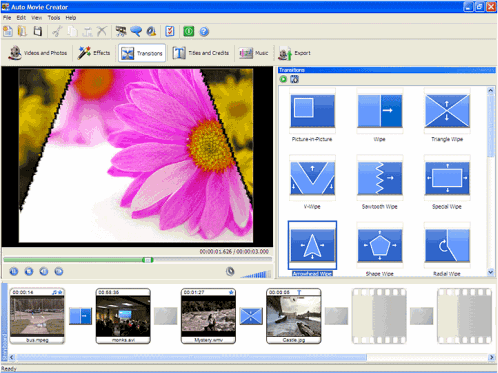Click the music note icon on bus.mpeg
The width and height of the screenshot is (498, 373).
pos(54,292)
